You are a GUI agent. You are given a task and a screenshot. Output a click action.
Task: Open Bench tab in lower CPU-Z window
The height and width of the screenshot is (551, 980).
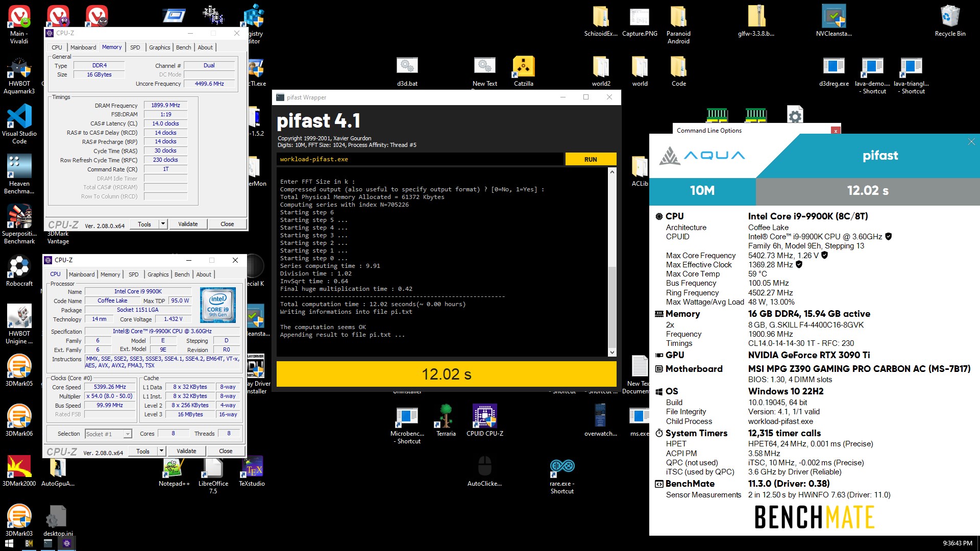click(182, 274)
